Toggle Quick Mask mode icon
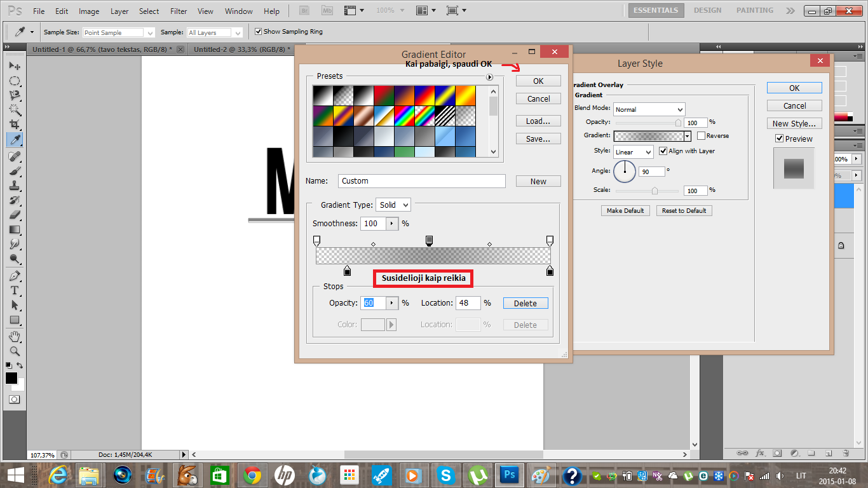Viewport: 868px width, 488px height. pyautogui.click(x=14, y=400)
